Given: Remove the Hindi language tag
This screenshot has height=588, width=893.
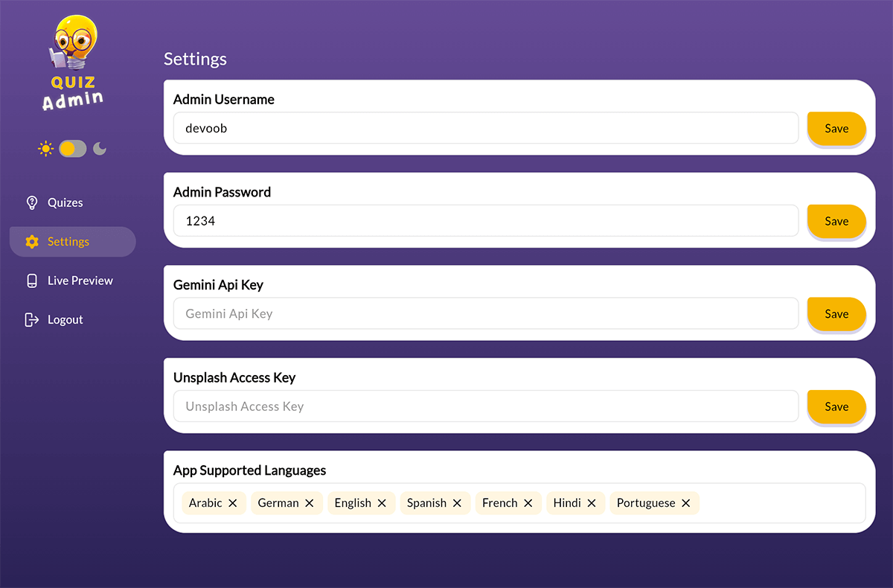Looking at the screenshot, I should (592, 503).
